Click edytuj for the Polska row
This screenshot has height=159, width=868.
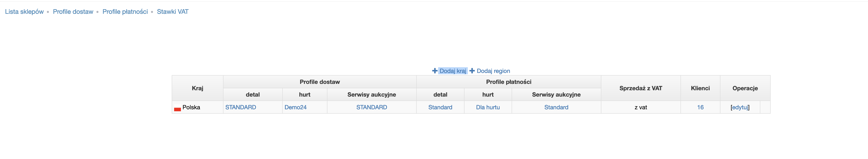pyautogui.click(x=740, y=107)
